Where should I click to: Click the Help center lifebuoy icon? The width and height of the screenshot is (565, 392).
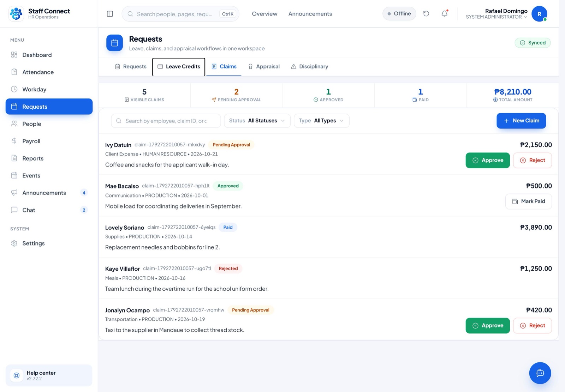[x=17, y=375]
